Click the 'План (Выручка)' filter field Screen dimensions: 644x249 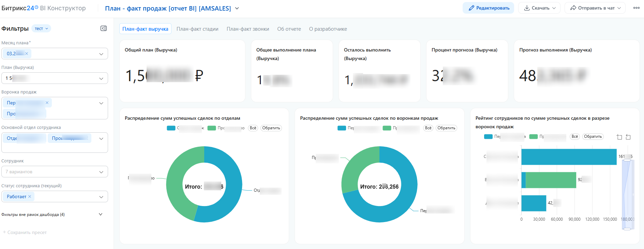pyautogui.click(x=55, y=78)
